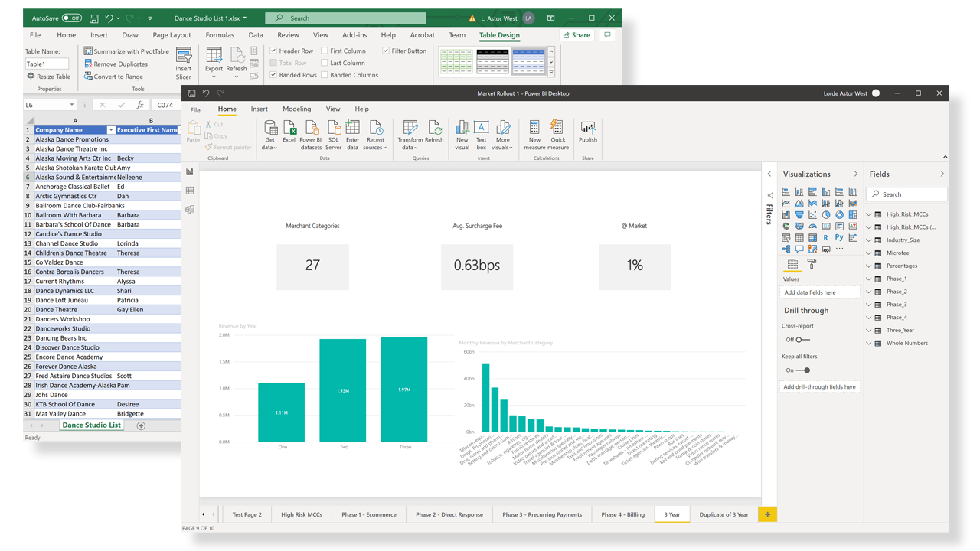The height and width of the screenshot is (551, 980).
Task: Expand the Microfee table
Action: pos(869,253)
